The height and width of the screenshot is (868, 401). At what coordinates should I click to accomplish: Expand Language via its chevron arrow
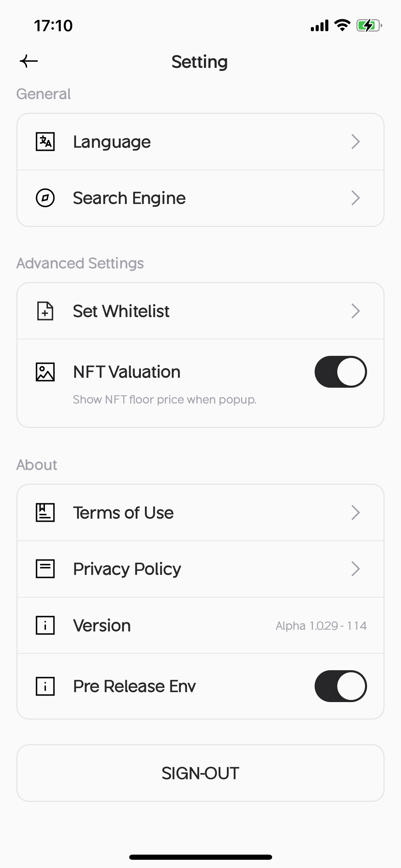(355, 142)
